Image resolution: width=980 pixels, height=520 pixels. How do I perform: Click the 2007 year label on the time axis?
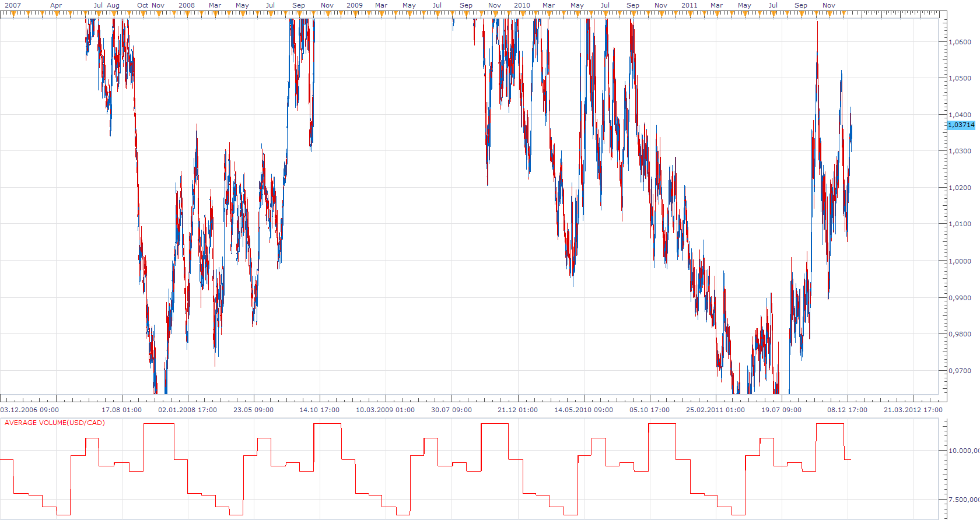[x=13, y=5]
